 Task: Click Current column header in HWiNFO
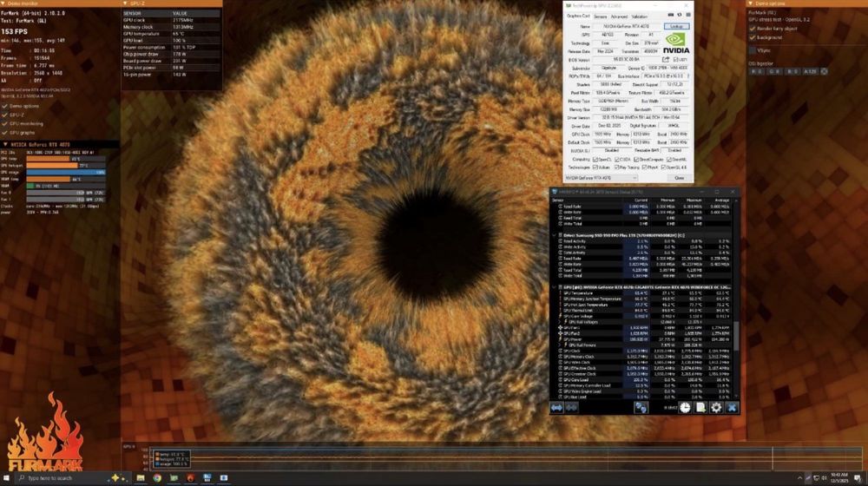641,200
